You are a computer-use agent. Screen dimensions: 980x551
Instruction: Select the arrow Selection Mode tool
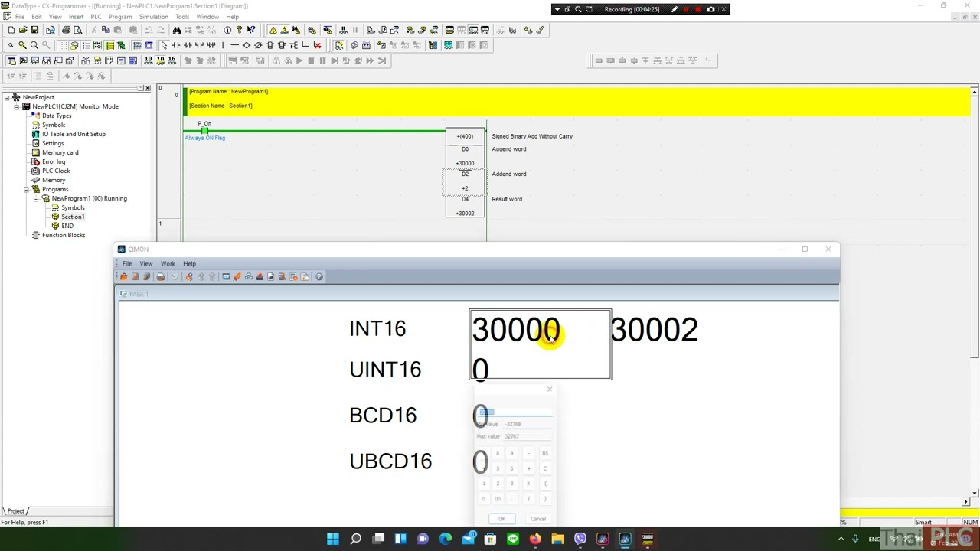click(x=164, y=45)
